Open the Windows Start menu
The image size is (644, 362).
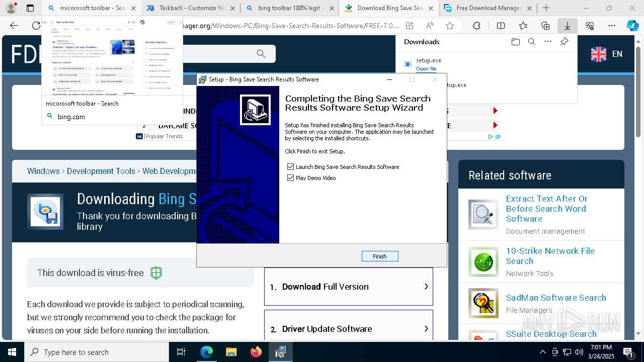(12, 352)
